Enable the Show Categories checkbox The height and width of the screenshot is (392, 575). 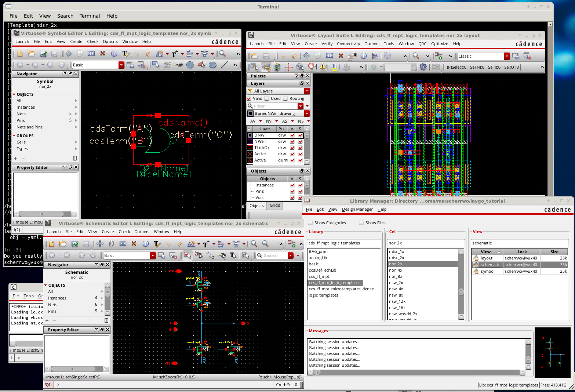(x=310, y=223)
